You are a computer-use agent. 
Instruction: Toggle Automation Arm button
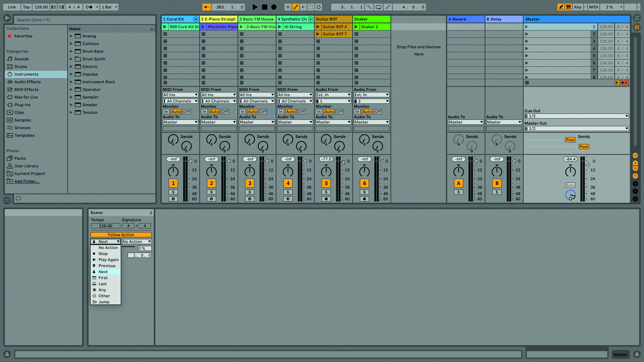[295, 7]
